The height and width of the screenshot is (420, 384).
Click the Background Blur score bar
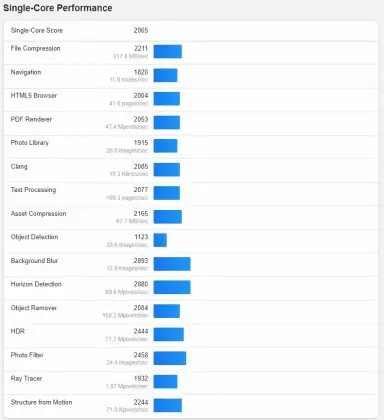172,264
